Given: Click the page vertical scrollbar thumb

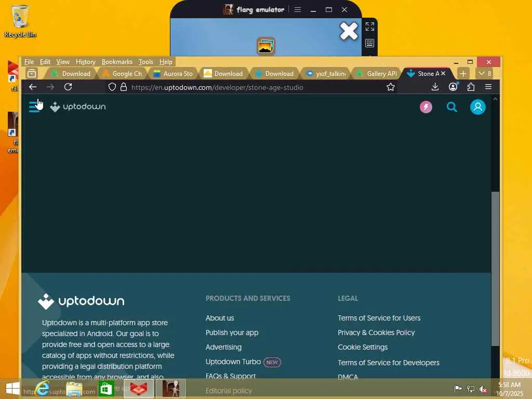Looking at the screenshot, I should pos(495,269).
